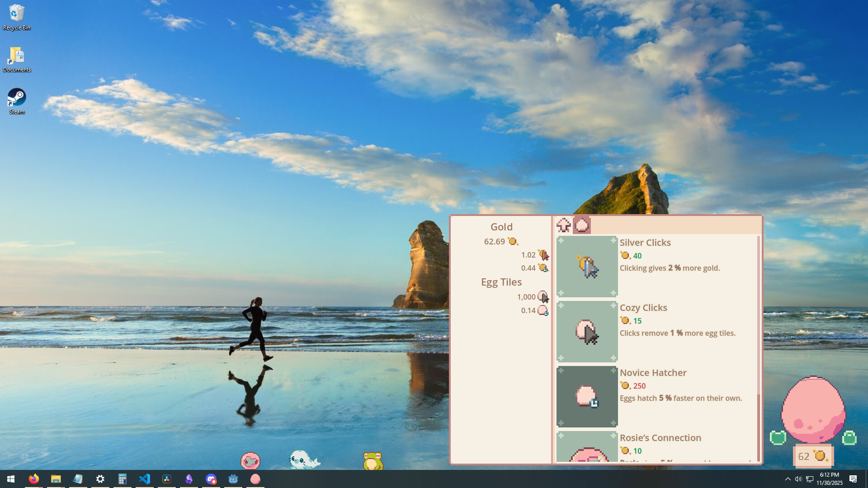Click the pink egg game taskbar icon
The width and height of the screenshot is (868, 488).
[255, 479]
